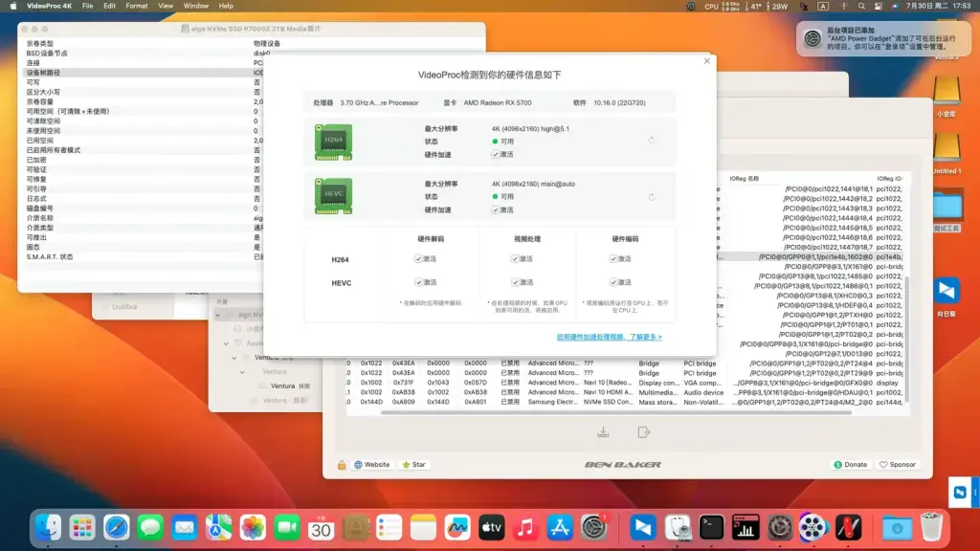Click the Donate button in Hackintool
The height and width of the screenshot is (551, 980).
(x=851, y=465)
